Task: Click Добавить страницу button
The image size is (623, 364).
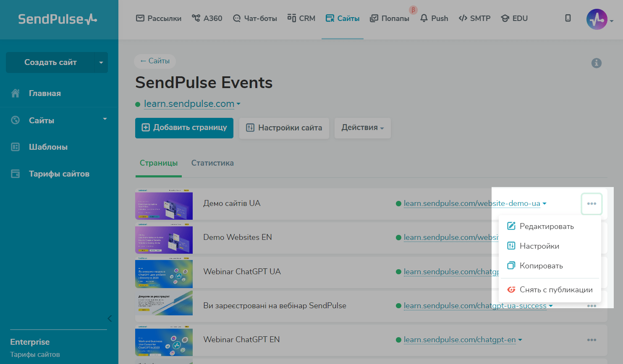Action: pos(184,128)
